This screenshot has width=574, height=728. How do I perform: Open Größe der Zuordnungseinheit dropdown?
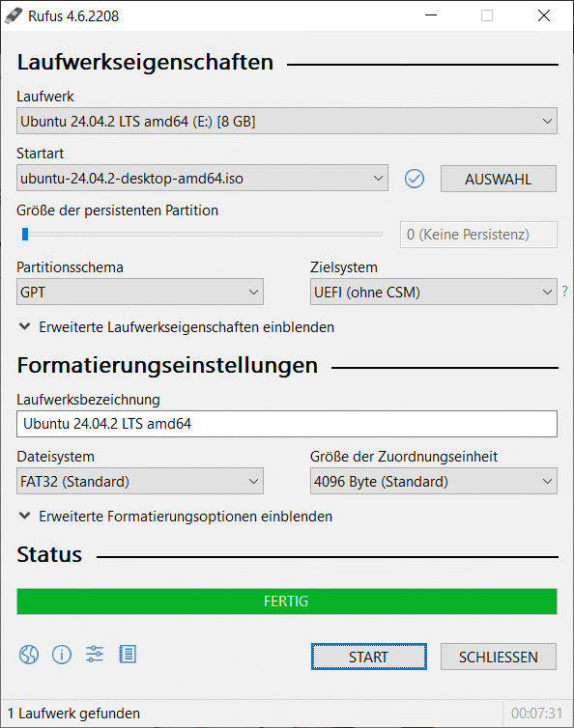coord(434,481)
